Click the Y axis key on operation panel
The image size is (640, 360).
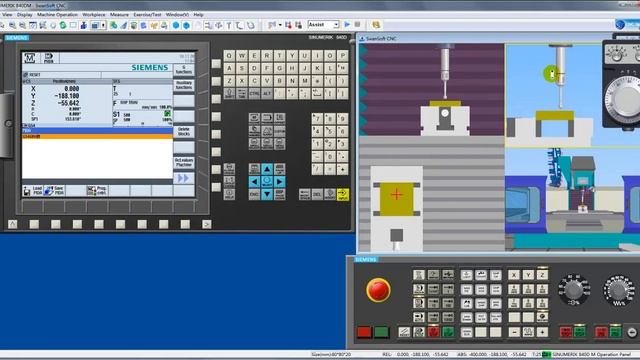(x=528, y=275)
